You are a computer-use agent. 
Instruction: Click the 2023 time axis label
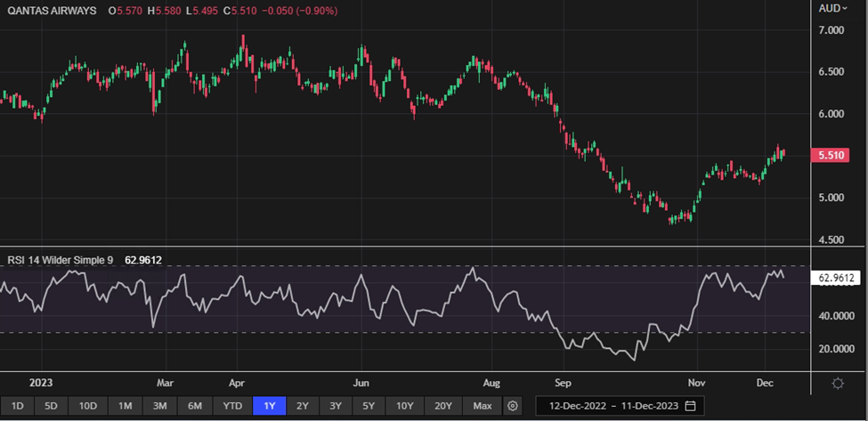(x=40, y=383)
